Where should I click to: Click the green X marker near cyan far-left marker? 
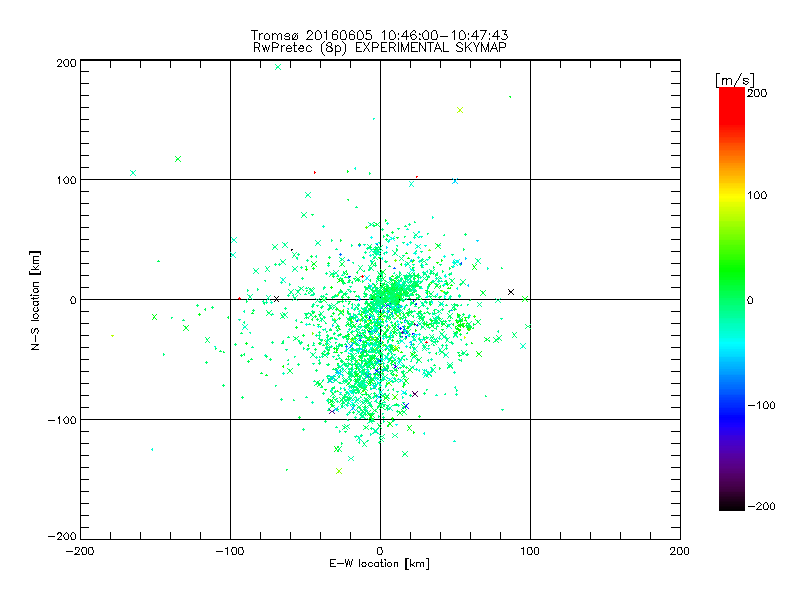pyautogui.click(x=178, y=159)
